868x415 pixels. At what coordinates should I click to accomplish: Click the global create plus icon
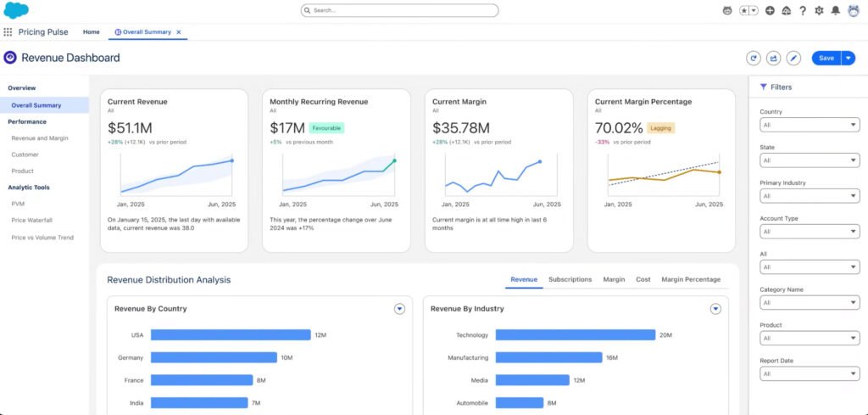tap(770, 11)
